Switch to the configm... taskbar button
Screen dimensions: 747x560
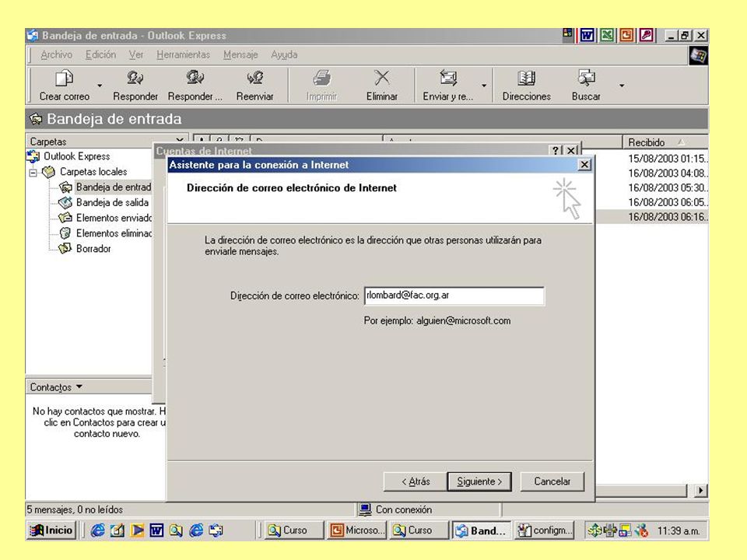click(545, 530)
